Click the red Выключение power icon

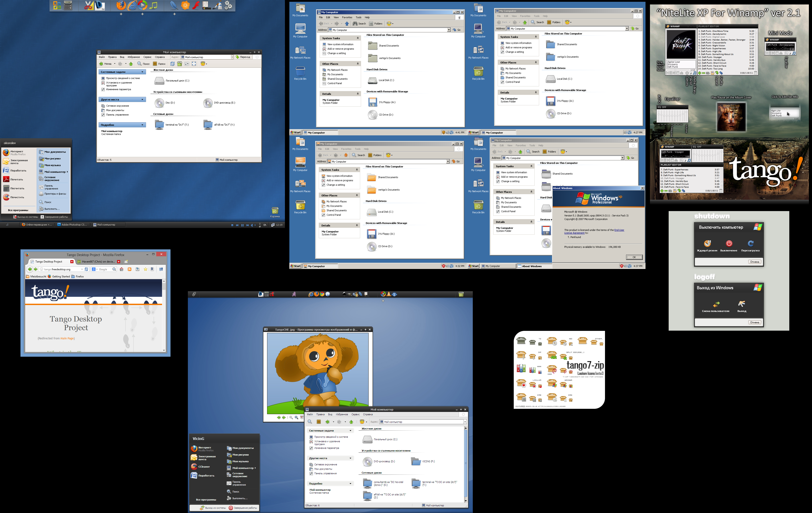(729, 244)
